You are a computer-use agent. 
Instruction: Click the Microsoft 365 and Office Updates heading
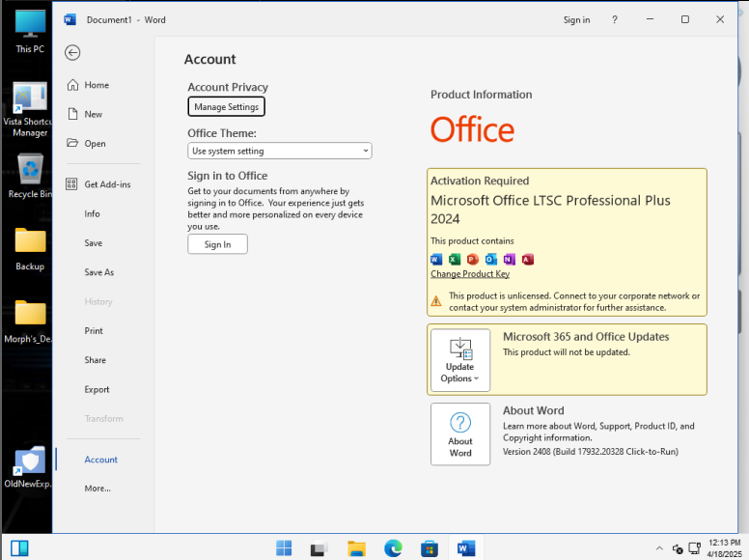point(586,336)
